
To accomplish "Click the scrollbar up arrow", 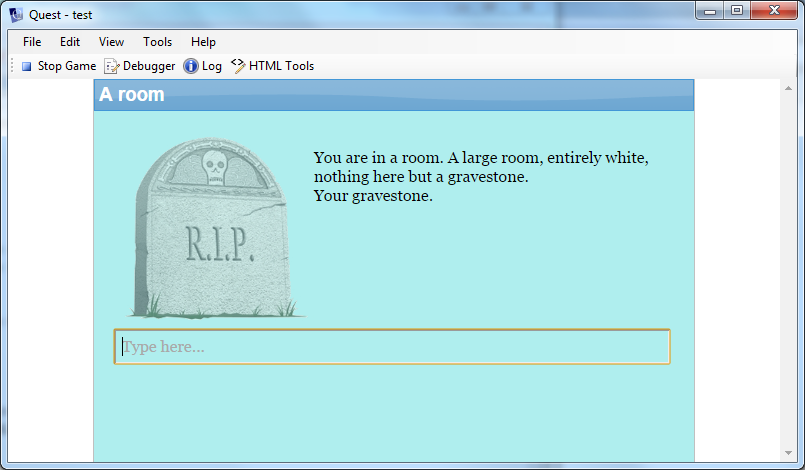I will [788, 88].
